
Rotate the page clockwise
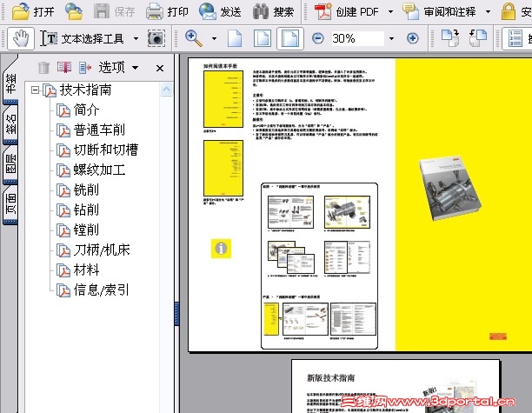point(450,38)
